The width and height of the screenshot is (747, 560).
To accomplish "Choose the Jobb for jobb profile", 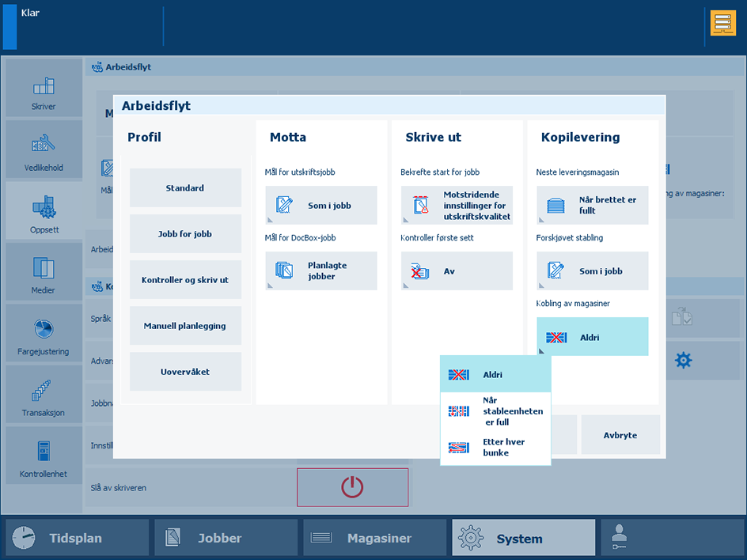I will click(185, 234).
